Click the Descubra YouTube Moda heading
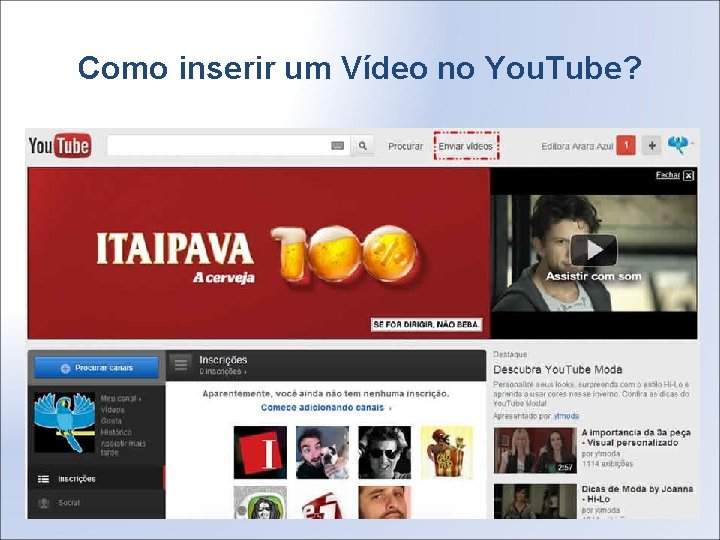 pos(557,370)
